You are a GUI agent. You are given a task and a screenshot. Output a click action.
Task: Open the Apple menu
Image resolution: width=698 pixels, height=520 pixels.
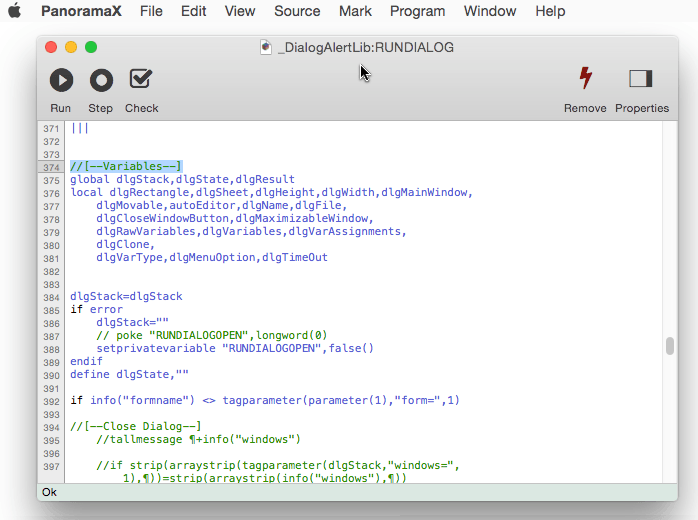coord(15,12)
